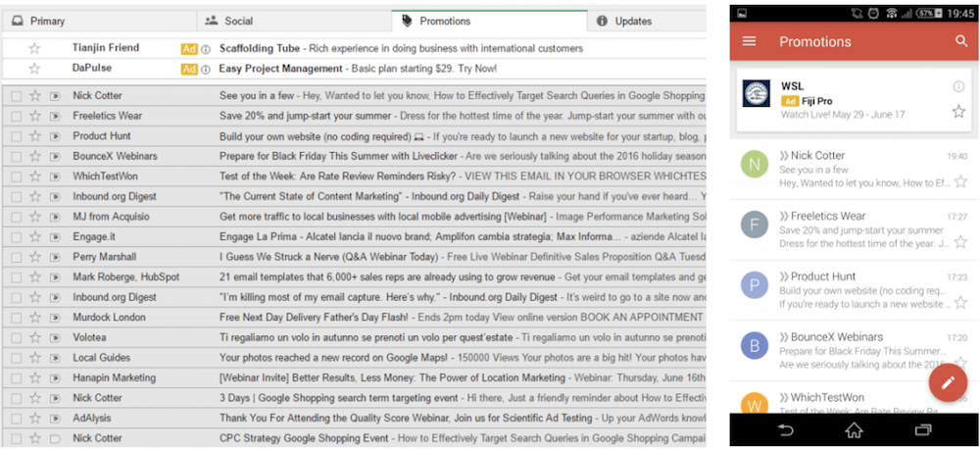Click the DaPulse sender name
This screenshot has height=450, width=980.
[92, 68]
